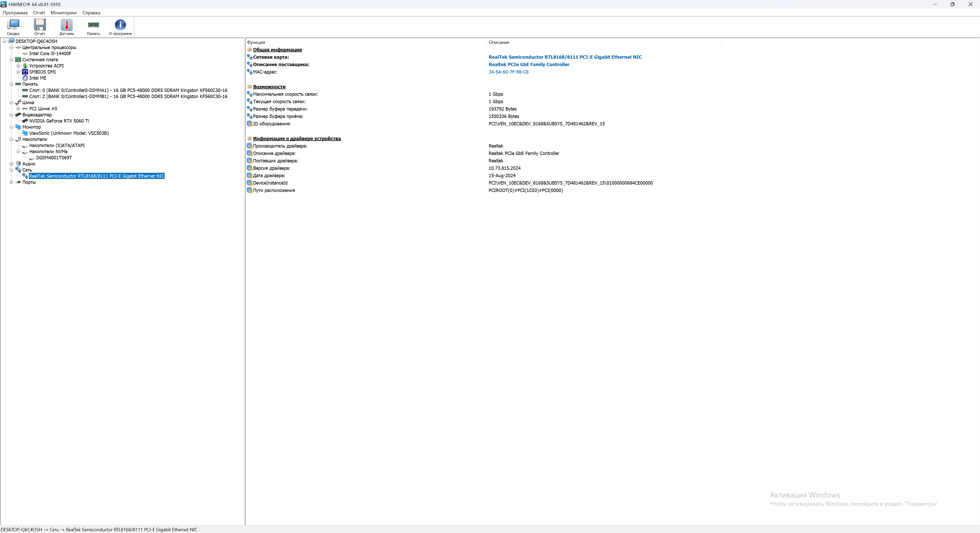Expand the PCI Шина #0 node
Viewport: 980px width, 533px height.
click(x=18, y=109)
